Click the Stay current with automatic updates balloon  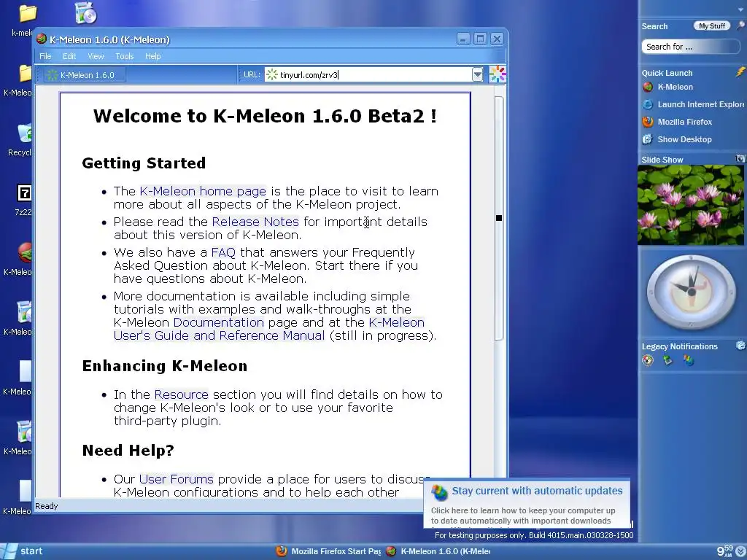(527, 503)
